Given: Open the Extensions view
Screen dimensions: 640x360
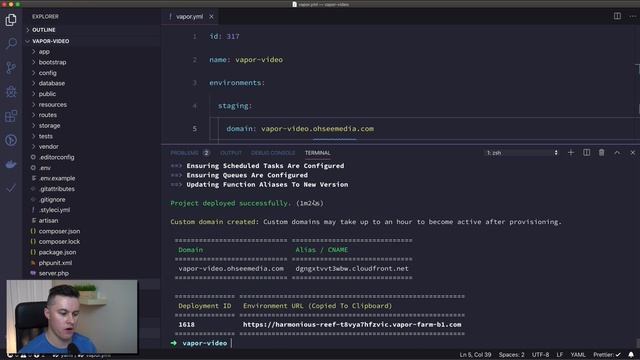Looking at the screenshot, I should [11, 116].
